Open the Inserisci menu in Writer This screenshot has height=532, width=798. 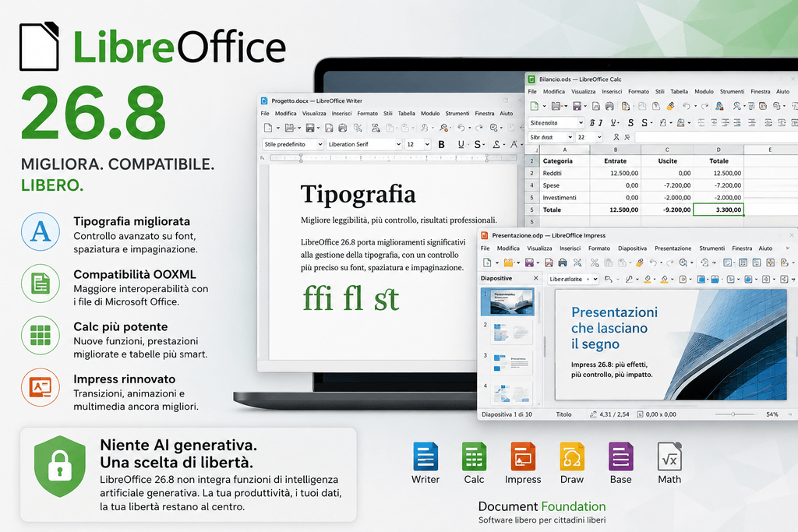341,114
